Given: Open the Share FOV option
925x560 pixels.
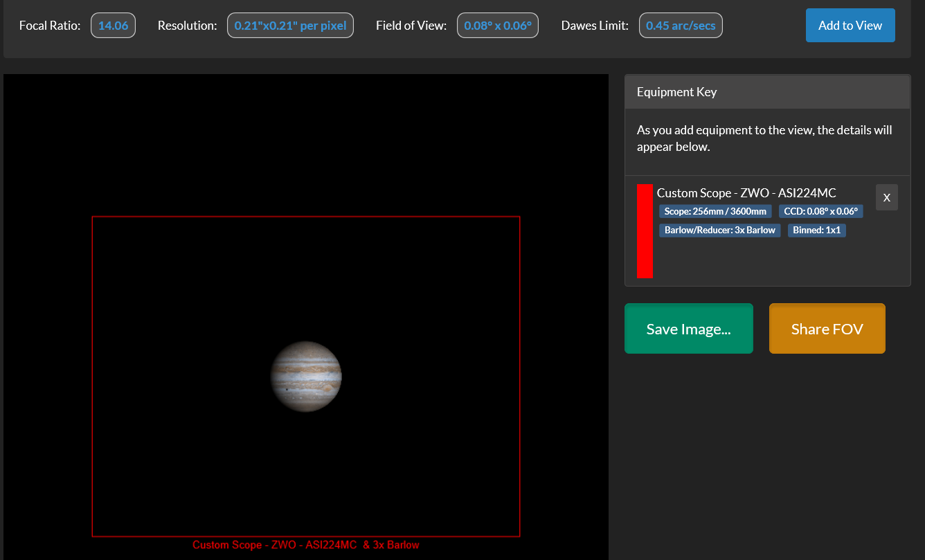Looking at the screenshot, I should [x=827, y=329].
